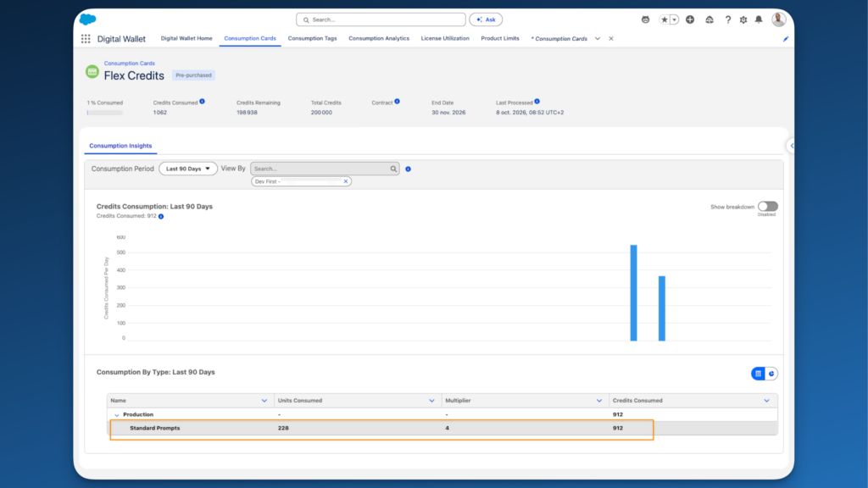Open the Agentforce assistant icon in header

(645, 19)
